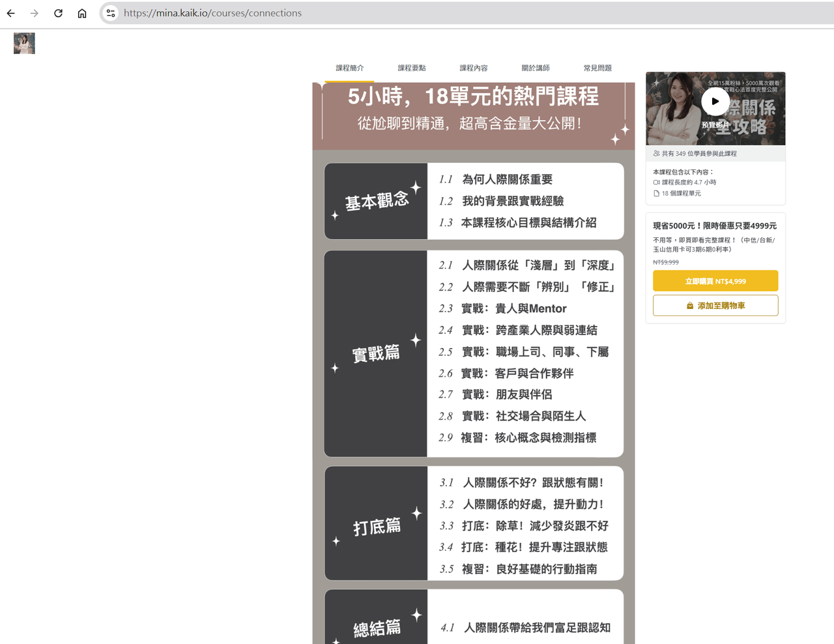Select the 共有 349 位學員參與此課程 text
The image size is (834, 644).
[x=699, y=154]
